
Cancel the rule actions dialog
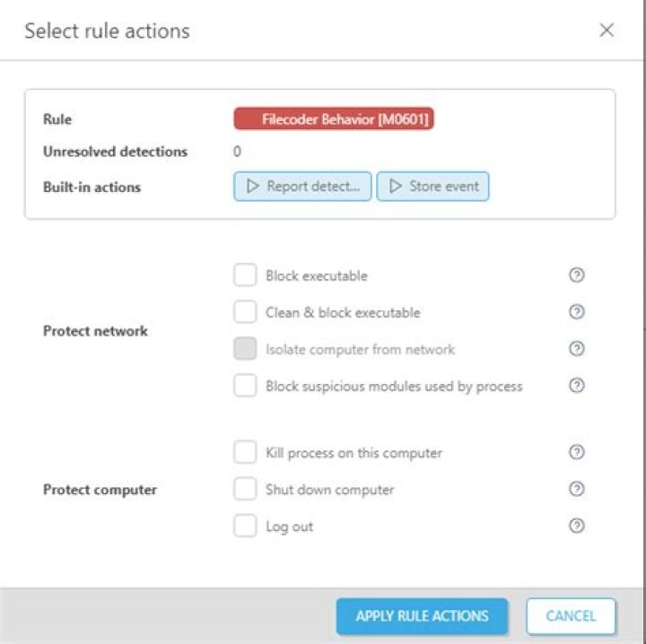pyautogui.click(x=571, y=616)
